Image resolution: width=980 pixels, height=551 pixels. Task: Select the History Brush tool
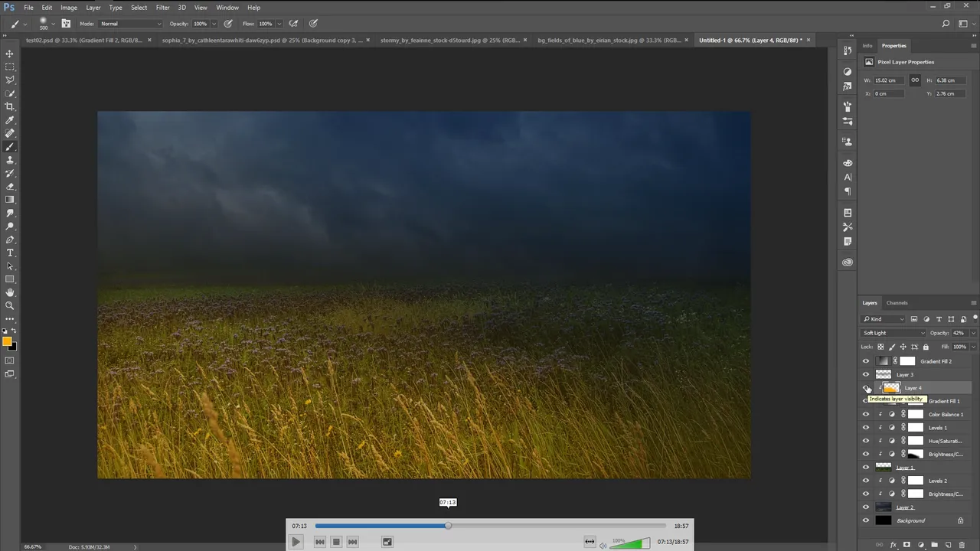click(x=10, y=173)
